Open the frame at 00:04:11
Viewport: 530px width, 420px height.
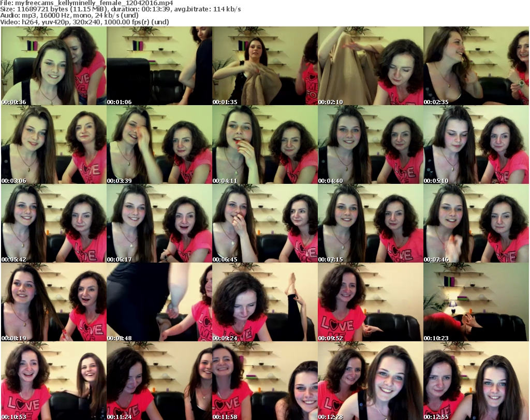click(x=265, y=144)
